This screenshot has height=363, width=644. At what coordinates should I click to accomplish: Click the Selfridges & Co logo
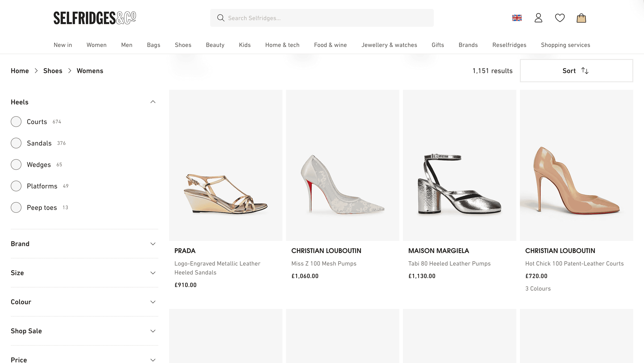point(95,18)
